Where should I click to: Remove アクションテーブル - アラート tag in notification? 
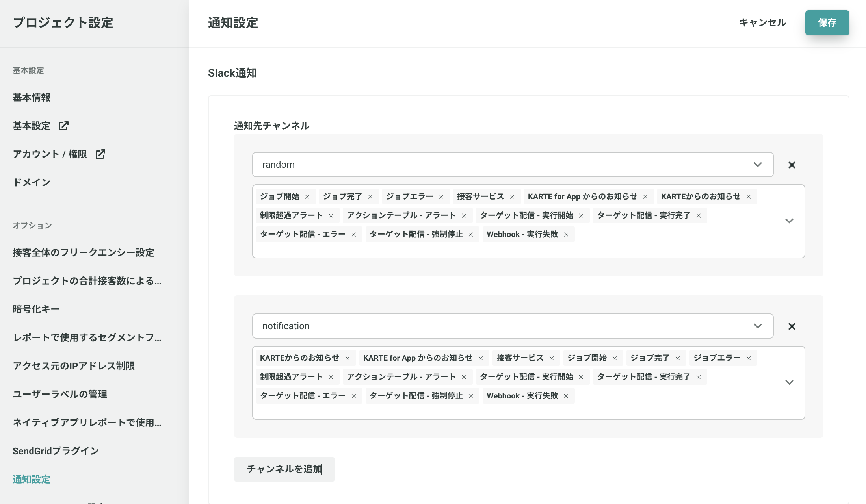click(464, 377)
